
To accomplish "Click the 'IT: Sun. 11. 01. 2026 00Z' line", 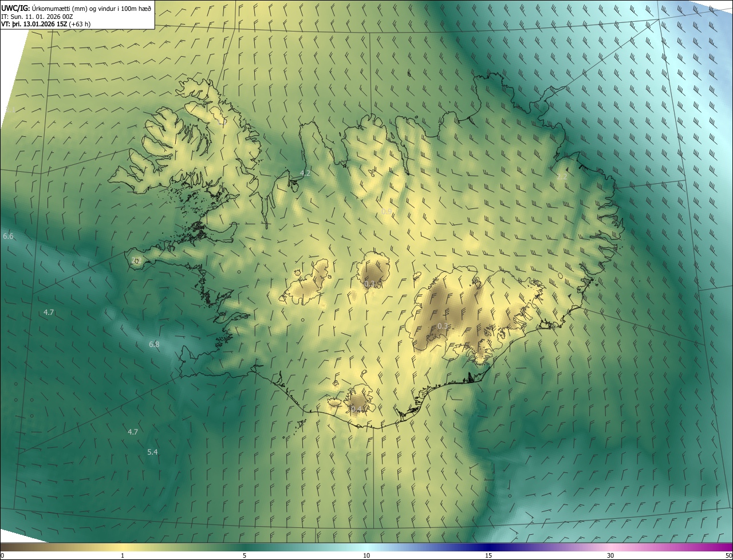I will (37, 16).
